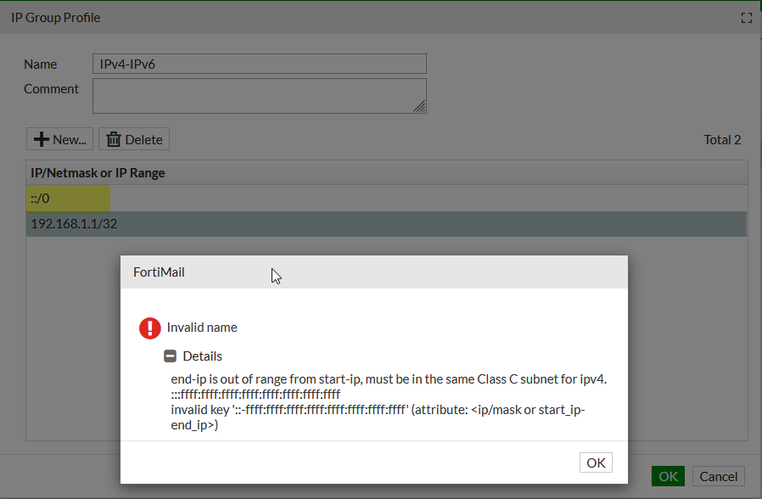Click the Comment text area
This screenshot has height=499, width=762.
point(260,96)
